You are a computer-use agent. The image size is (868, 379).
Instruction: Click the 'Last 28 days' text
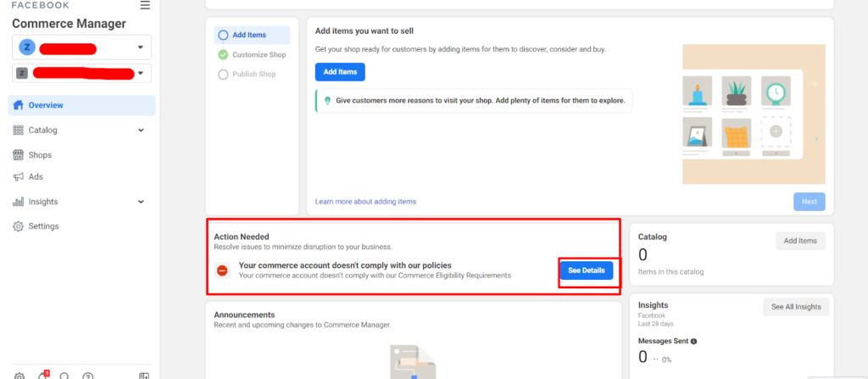[x=655, y=324]
